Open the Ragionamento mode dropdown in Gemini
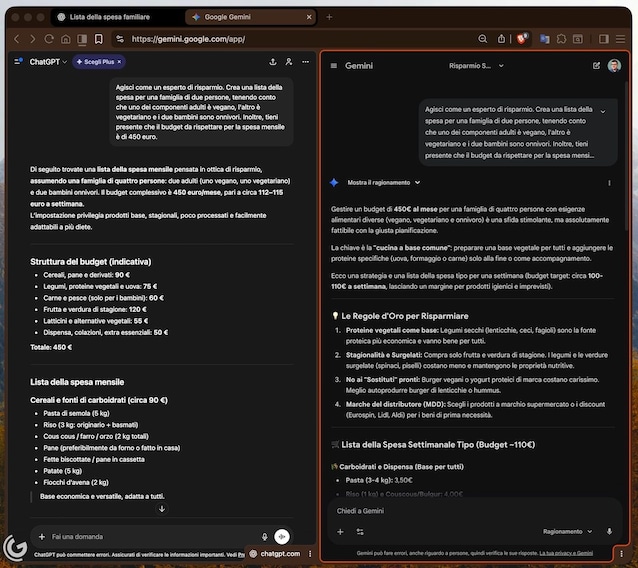 pyautogui.click(x=571, y=532)
